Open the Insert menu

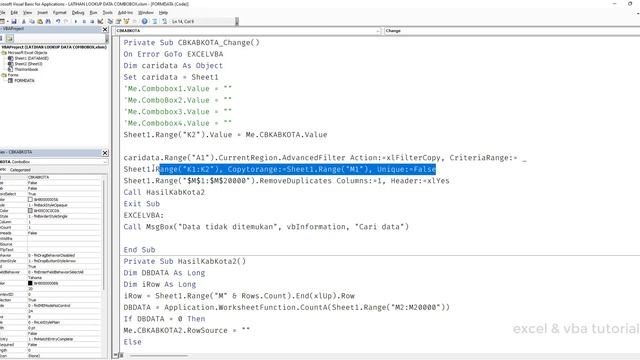[42, 13]
